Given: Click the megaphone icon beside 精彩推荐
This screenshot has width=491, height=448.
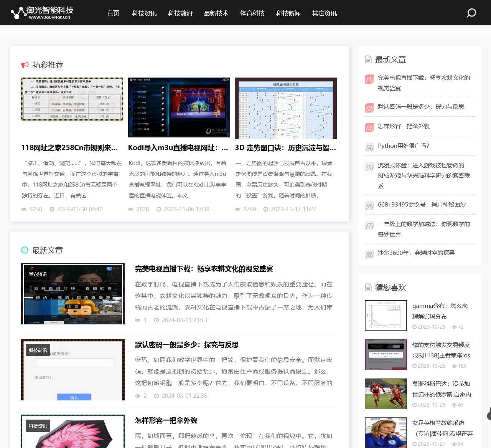Looking at the screenshot, I should [25, 65].
